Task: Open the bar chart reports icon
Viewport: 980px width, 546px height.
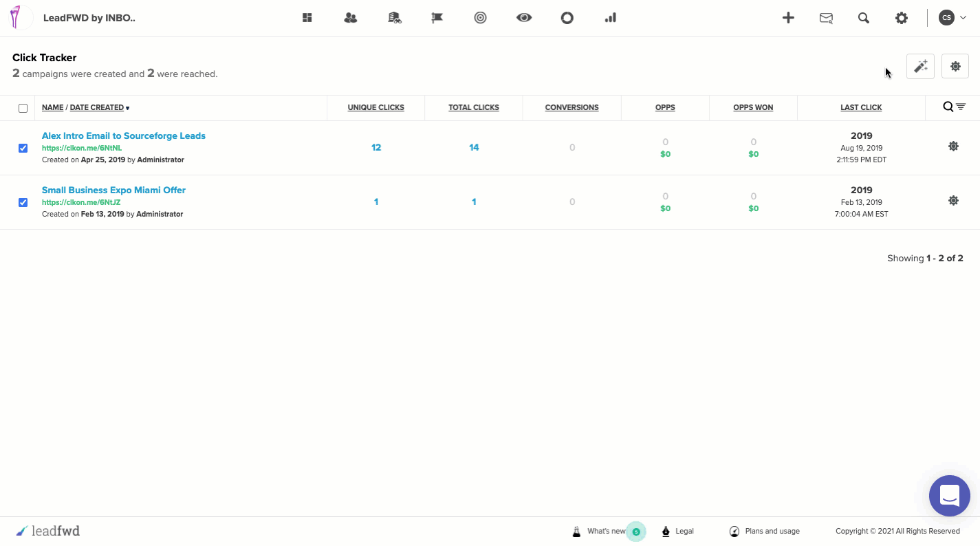Action: point(611,18)
